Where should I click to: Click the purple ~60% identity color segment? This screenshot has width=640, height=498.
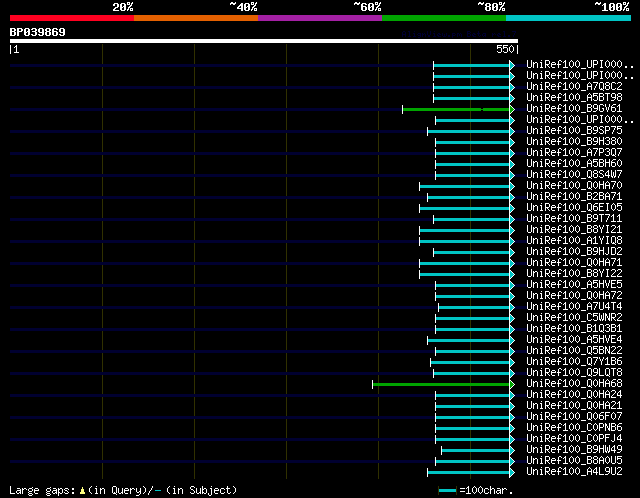point(320,18)
